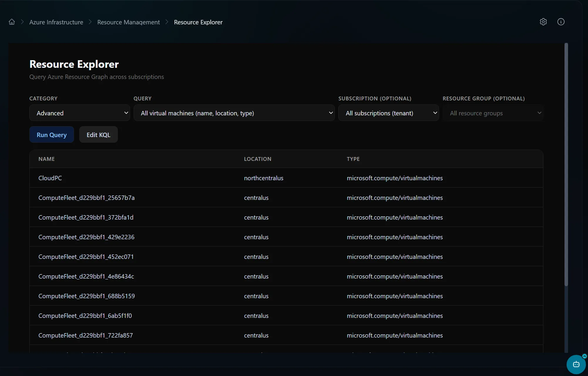Select ComputeFleet_d229bbf1_372bfa1d
The image size is (588, 376).
pos(86,217)
